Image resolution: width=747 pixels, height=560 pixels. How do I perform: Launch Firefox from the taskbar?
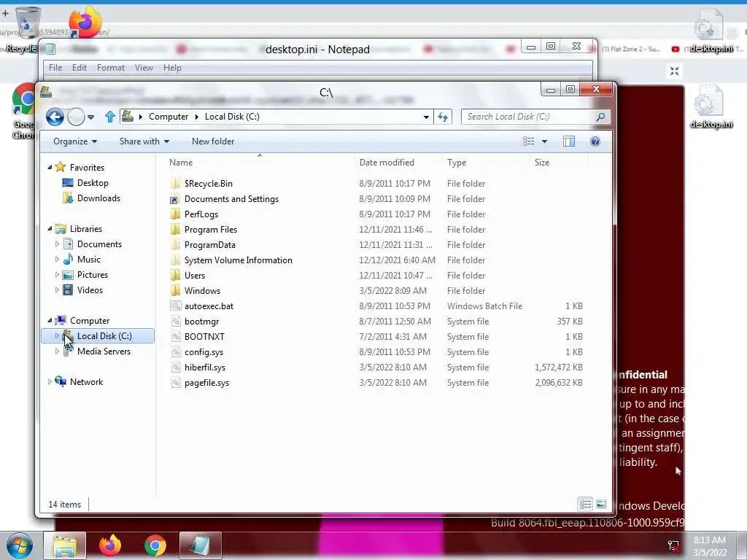pyautogui.click(x=110, y=545)
